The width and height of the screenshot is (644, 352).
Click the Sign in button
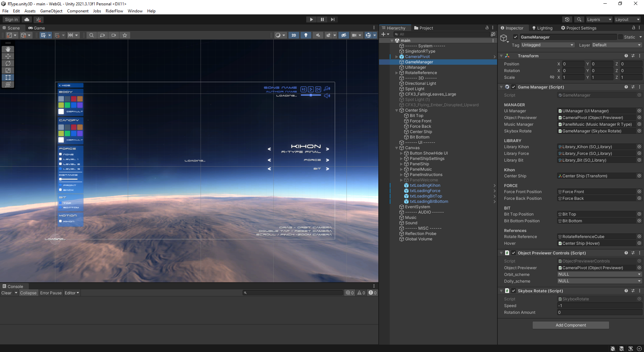point(11,19)
